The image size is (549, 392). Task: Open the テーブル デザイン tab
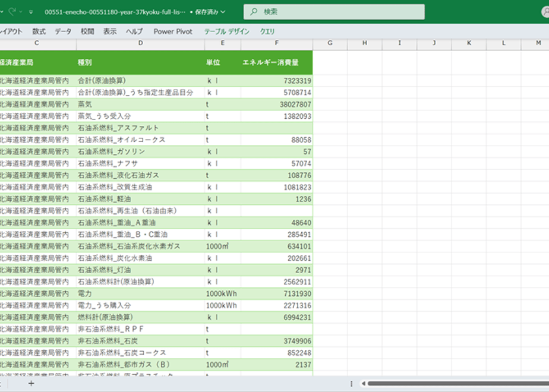pos(226,31)
